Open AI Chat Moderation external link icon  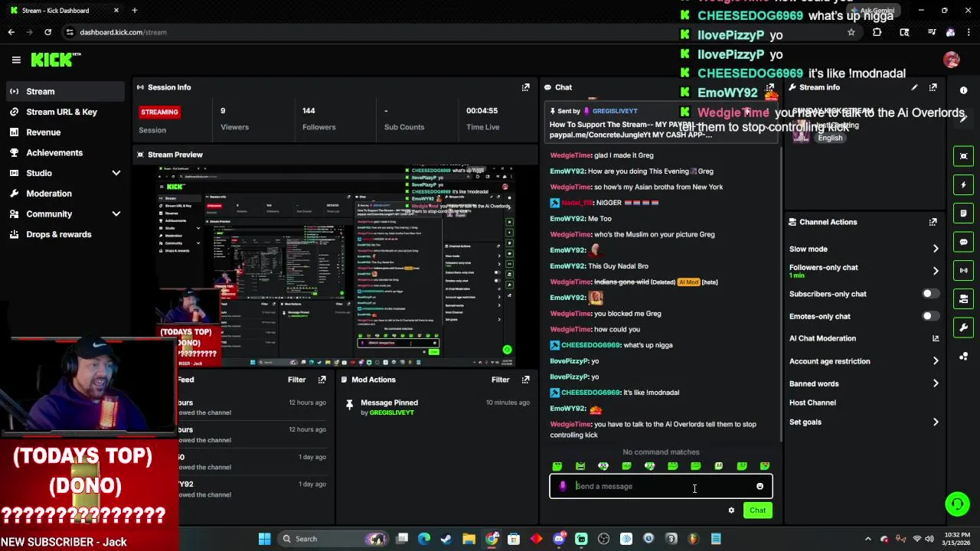tap(935, 338)
